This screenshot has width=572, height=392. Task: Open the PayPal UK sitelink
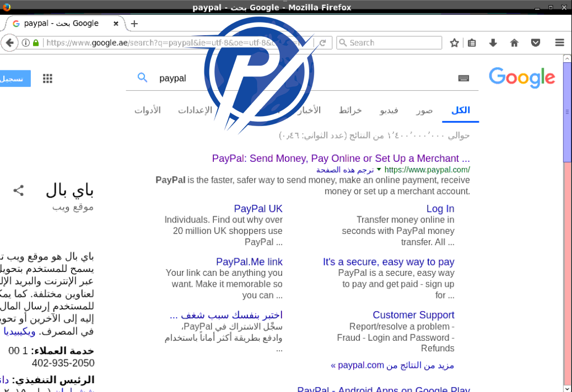258,209
